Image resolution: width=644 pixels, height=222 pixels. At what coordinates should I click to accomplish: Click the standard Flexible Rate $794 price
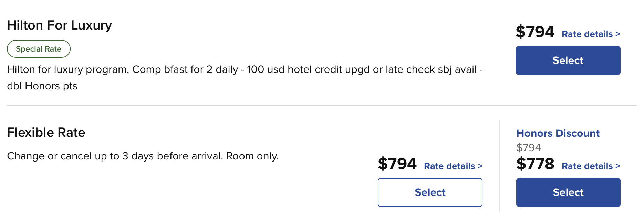pyautogui.click(x=397, y=164)
